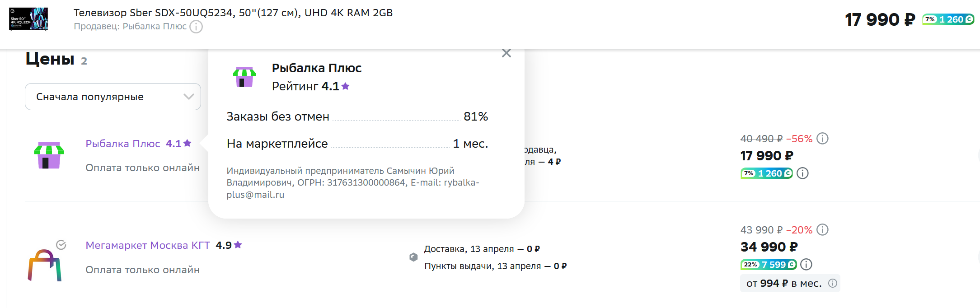Click the delivery box icon beside Доставка, 13 апреля

click(413, 257)
